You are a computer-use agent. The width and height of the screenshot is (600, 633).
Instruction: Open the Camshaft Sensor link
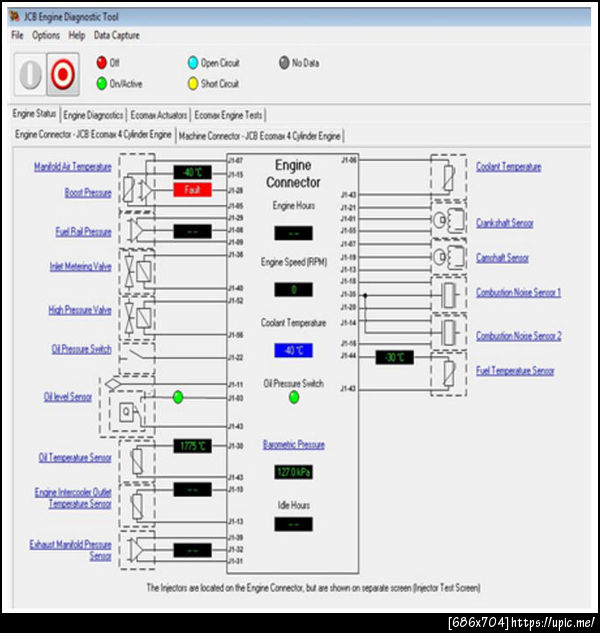pyautogui.click(x=502, y=258)
